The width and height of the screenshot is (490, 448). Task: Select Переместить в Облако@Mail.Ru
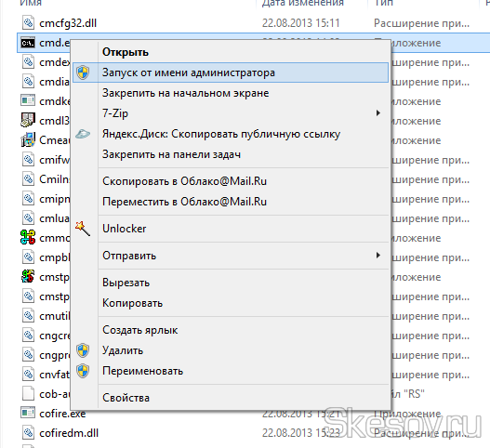231,202
